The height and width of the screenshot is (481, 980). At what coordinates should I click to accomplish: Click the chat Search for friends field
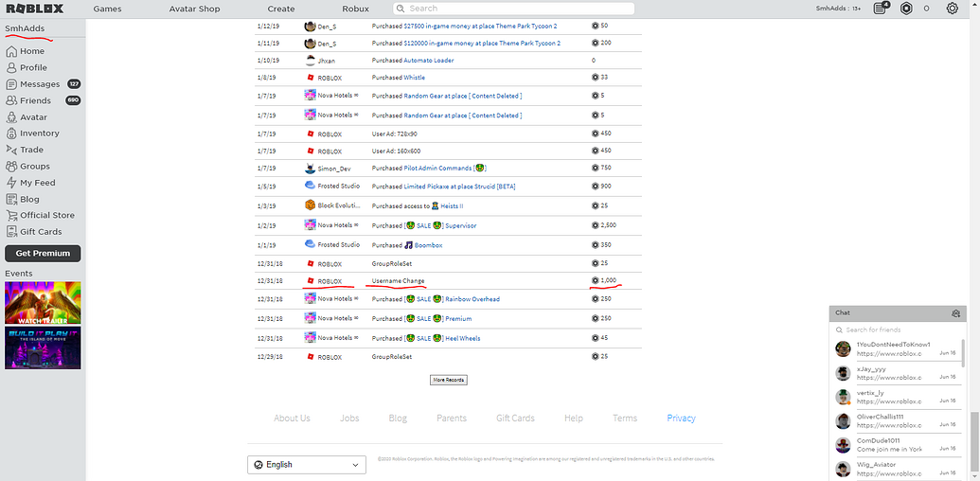click(x=896, y=330)
